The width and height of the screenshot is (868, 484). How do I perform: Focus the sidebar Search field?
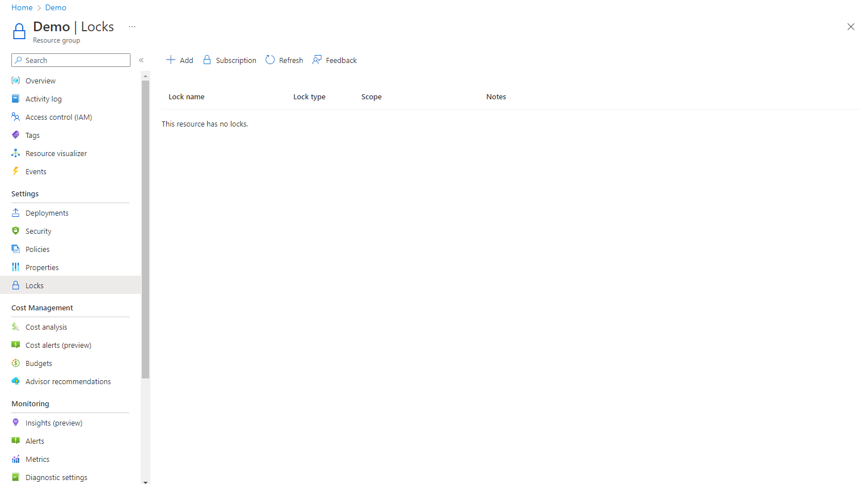click(x=71, y=60)
